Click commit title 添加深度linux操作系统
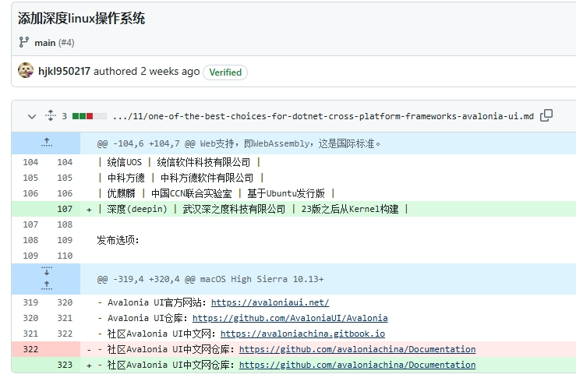 [82, 19]
